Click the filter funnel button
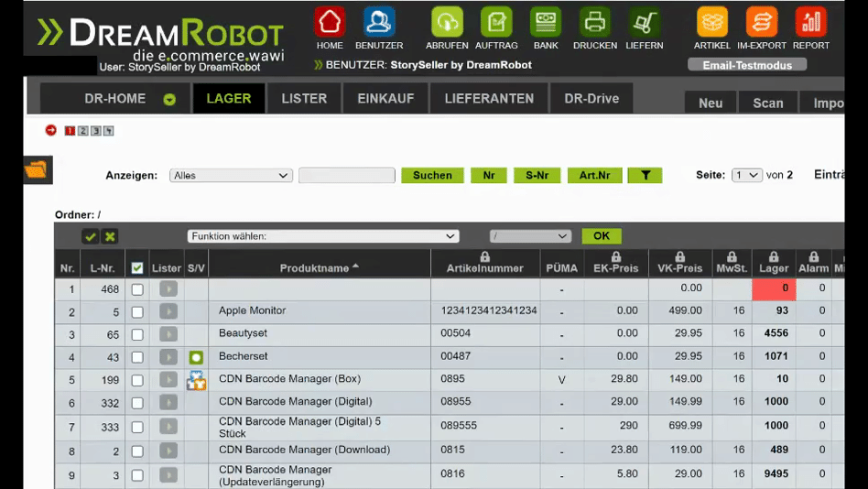 point(645,175)
